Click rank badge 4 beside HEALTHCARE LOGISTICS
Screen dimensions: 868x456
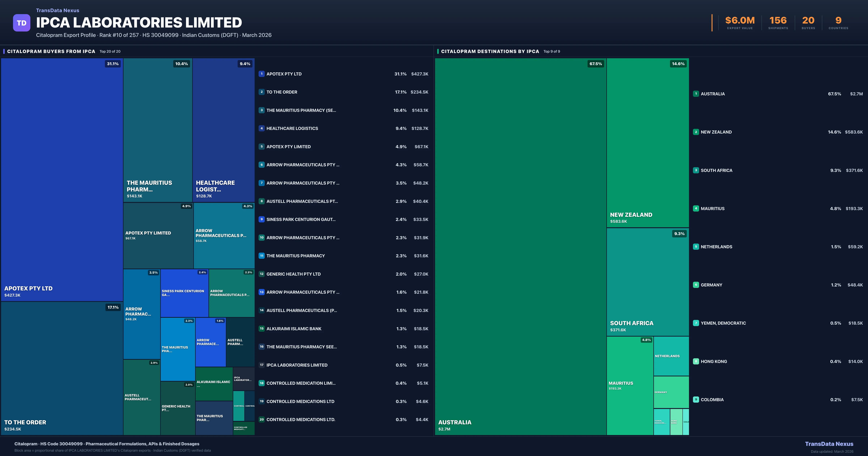coord(261,128)
